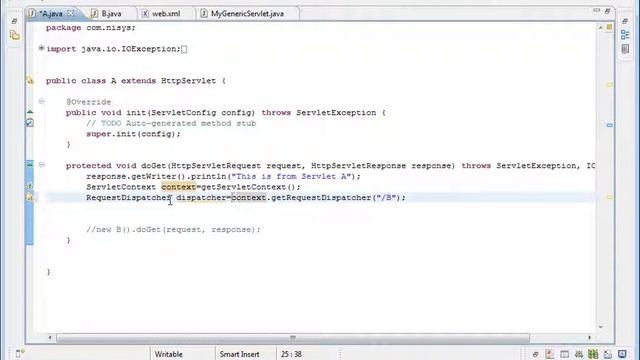Click super.init(config); line
Viewport: 640px width, 360px height.
(133, 134)
